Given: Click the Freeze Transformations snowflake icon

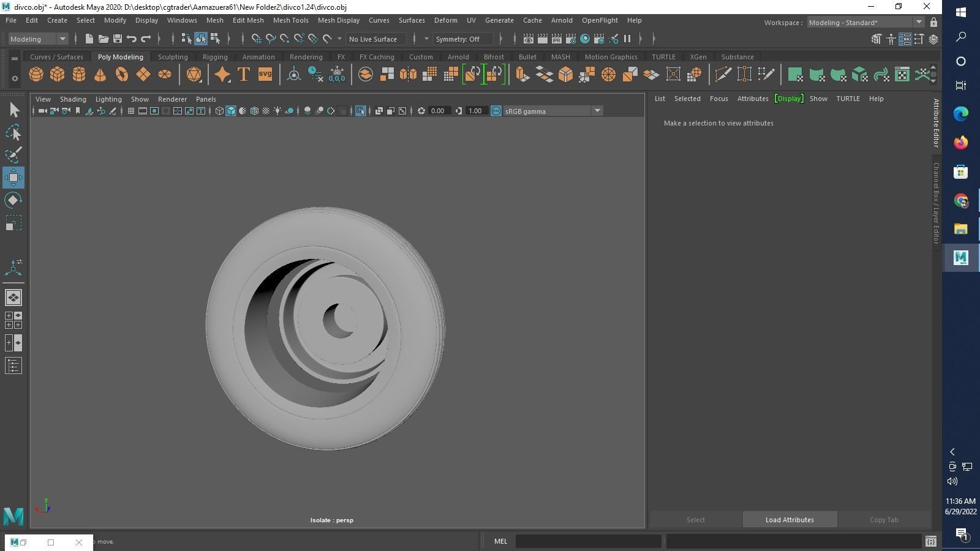Looking at the screenshot, I should click(337, 74).
